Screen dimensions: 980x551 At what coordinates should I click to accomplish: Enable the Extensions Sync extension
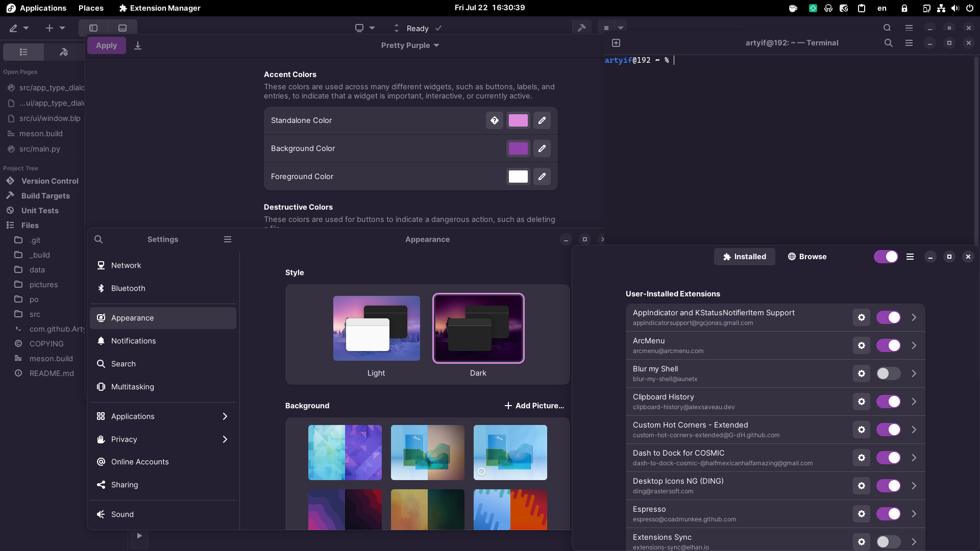(889, 542)
